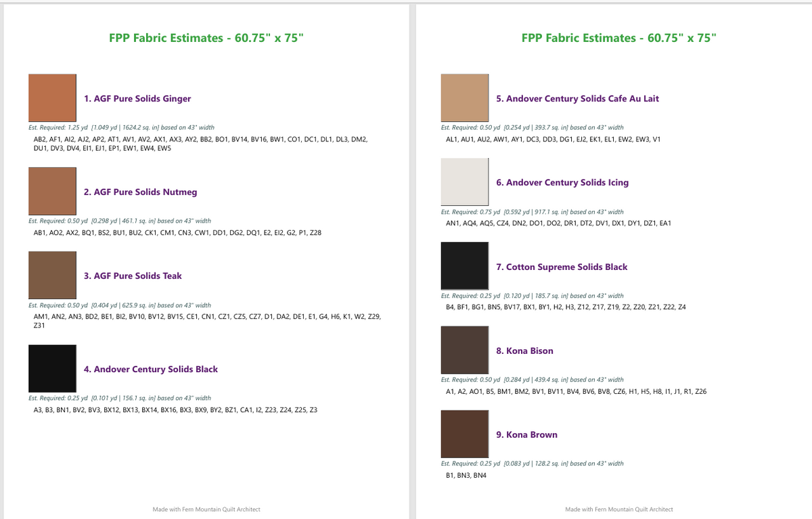Select heading 4. Andover Century Solids Black
The image size is (812, 519).
coord(151,369)
